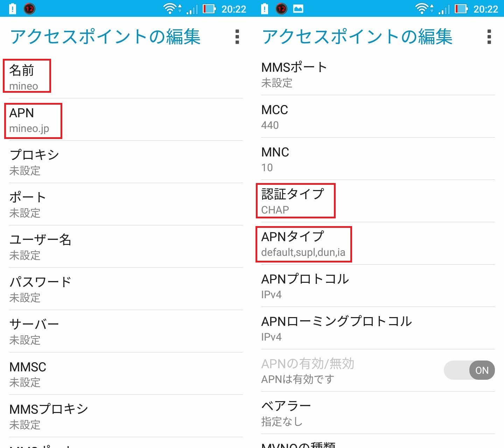
Task: Open the サーバー setting row
Action: coord(126,331)
